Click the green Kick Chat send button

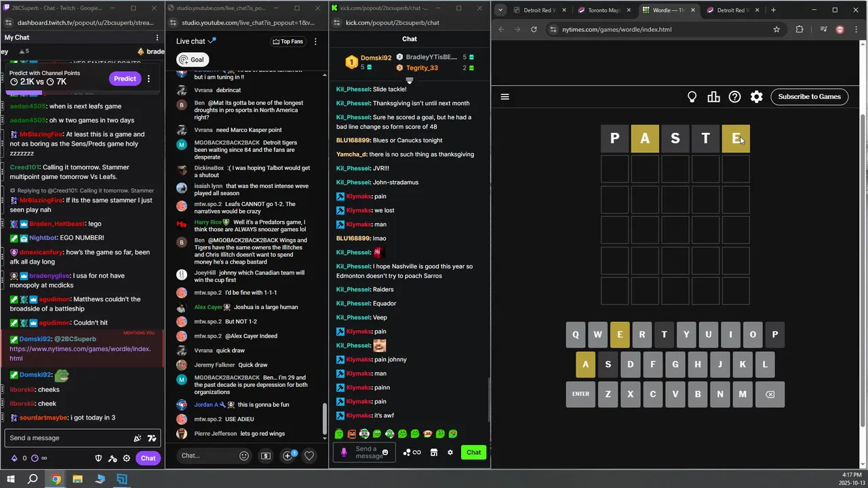coord(473,452)
